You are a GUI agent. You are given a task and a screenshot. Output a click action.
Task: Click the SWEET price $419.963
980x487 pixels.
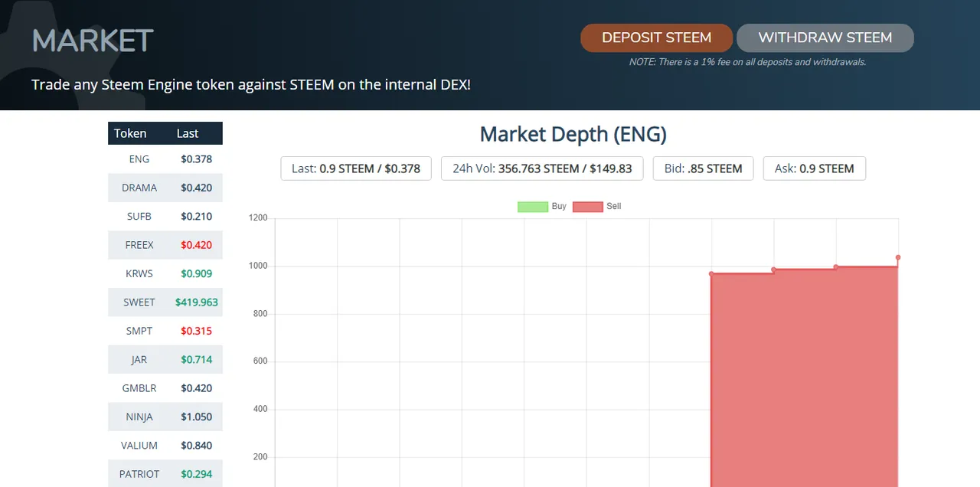197,302
